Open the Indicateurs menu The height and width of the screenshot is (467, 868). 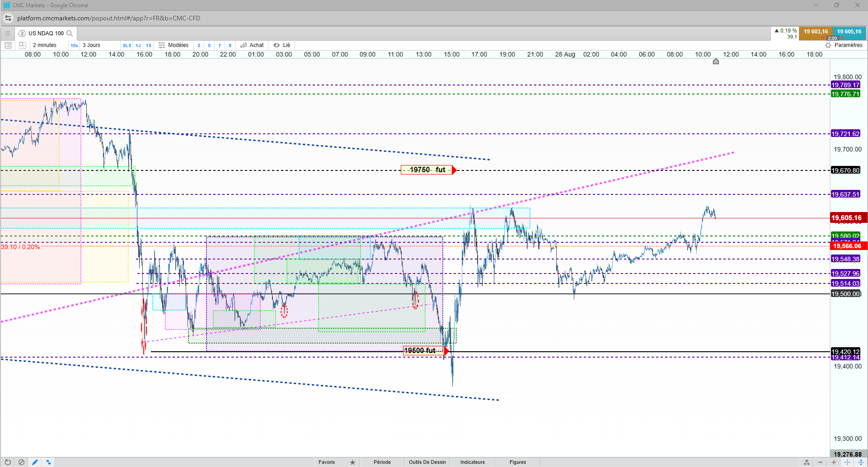point(473,462)
